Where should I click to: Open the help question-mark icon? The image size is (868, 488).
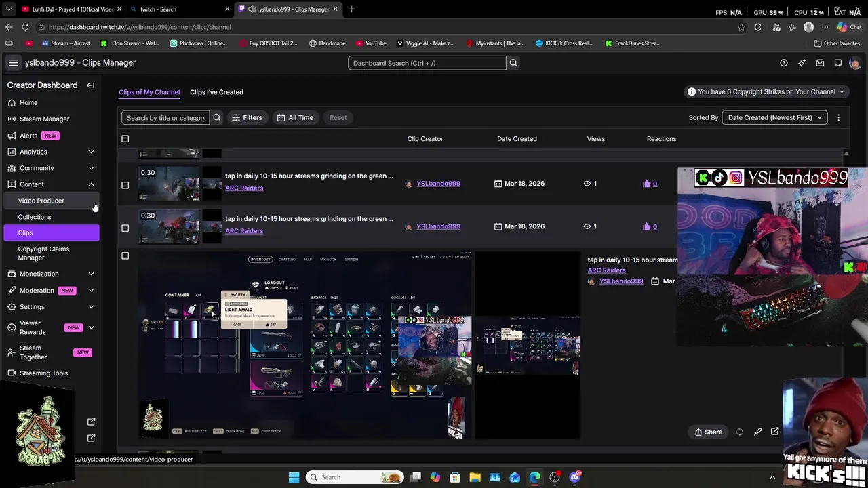[784, 63]
